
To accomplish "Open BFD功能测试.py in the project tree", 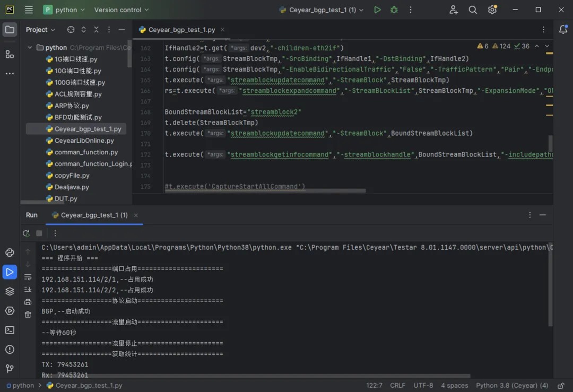I will coord(77,117).
